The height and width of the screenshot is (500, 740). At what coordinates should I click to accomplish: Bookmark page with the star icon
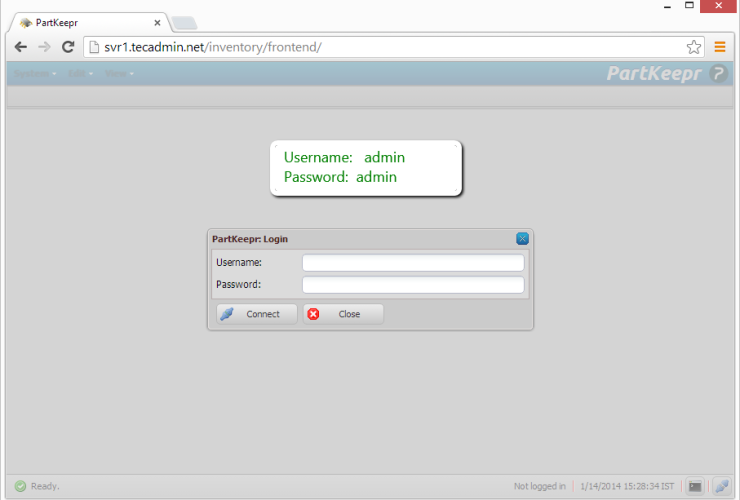click(693, 46)
